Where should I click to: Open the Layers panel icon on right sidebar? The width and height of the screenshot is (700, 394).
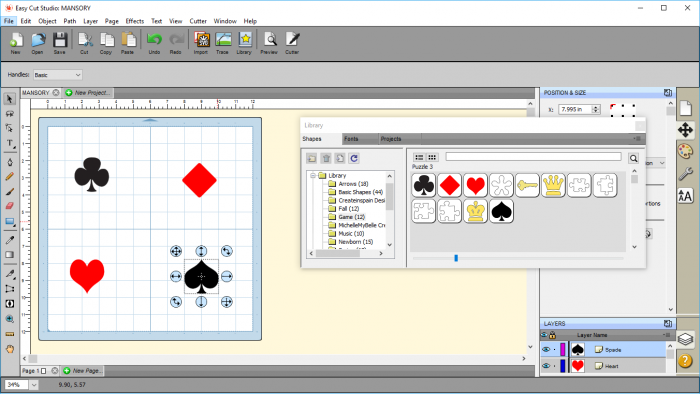(685, 339)
